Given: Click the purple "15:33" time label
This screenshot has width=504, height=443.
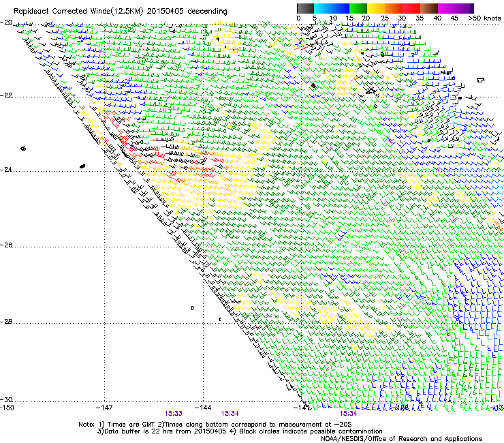Looking at the screenshot, I should [173, 414].
